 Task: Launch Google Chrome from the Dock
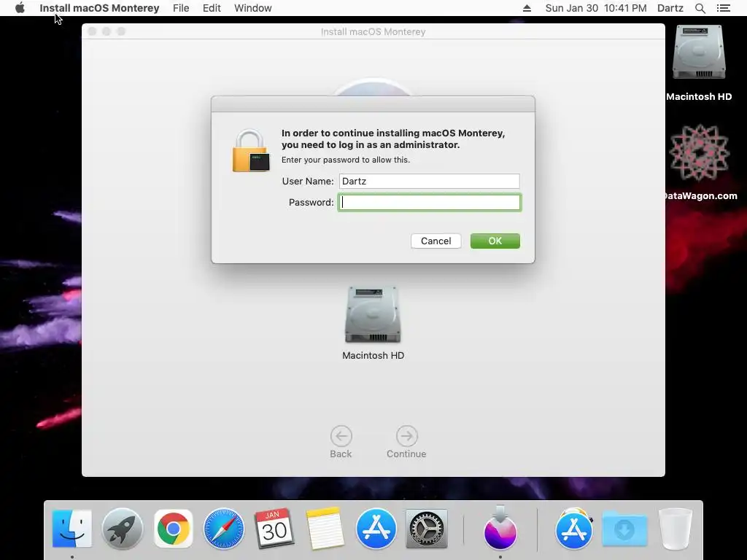pyautogui.click(x=174, y=529)
